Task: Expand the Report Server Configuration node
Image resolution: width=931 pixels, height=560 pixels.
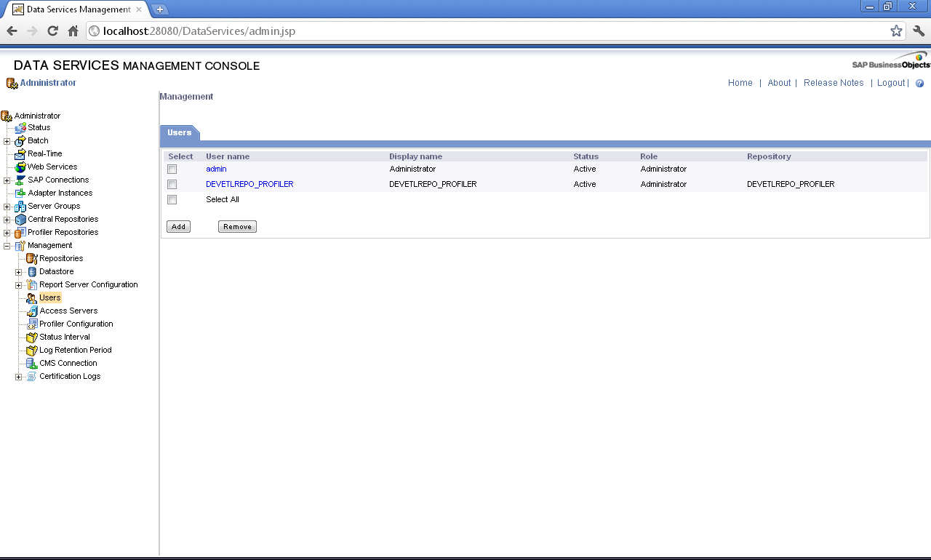Action: coord(18,285)
